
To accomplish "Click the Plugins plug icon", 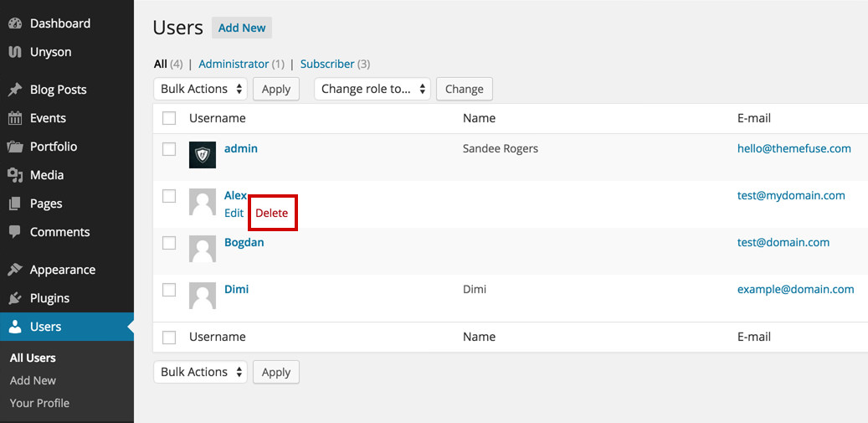I will pos(15,298).
